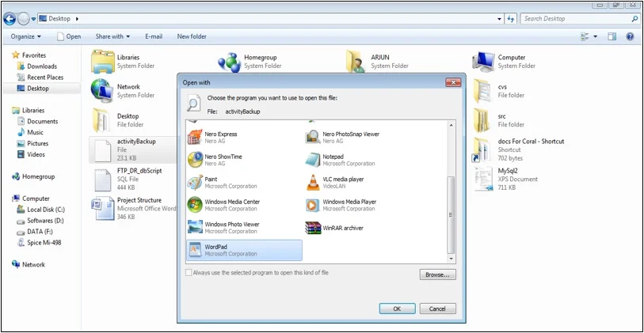Click the Favorites header in sidebar
This screenshot has width=644, height=333.
click(x=29, y=55)
